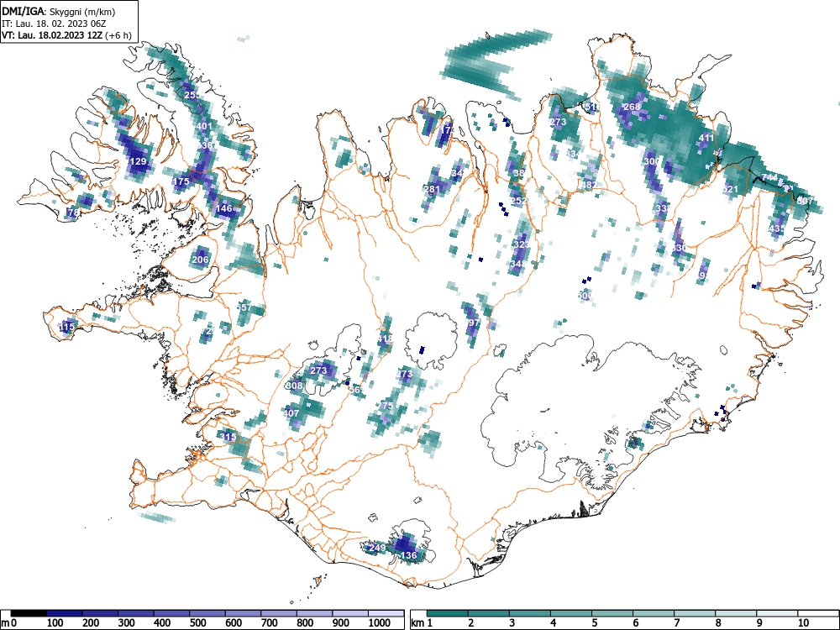This screenshot has width=840, height=630.
Task: Click the 407 visibility label
Action: 291,413
